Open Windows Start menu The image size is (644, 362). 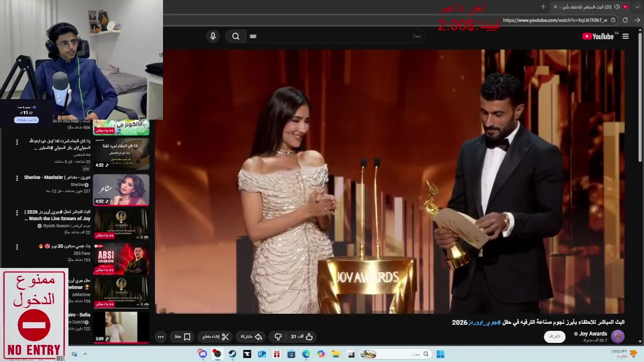440,354
